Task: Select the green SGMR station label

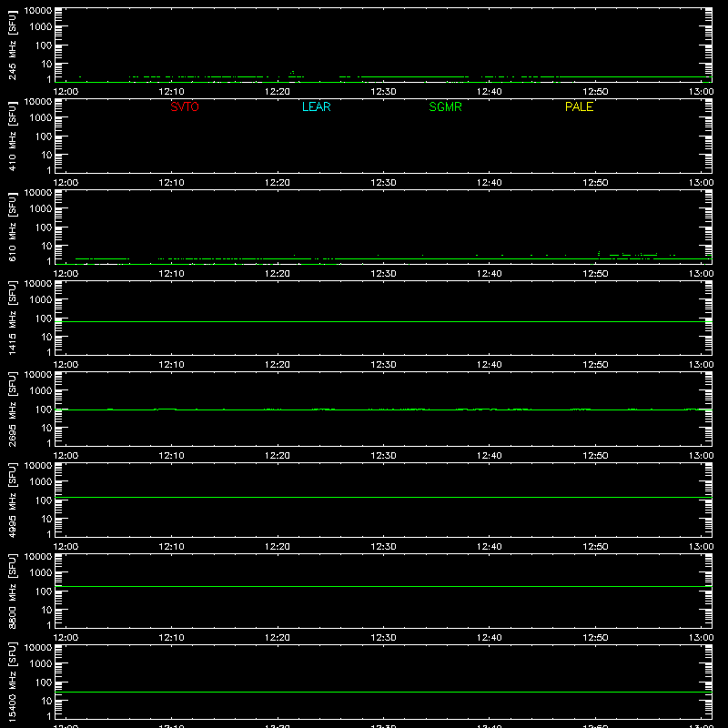Action: coord(445,106)
